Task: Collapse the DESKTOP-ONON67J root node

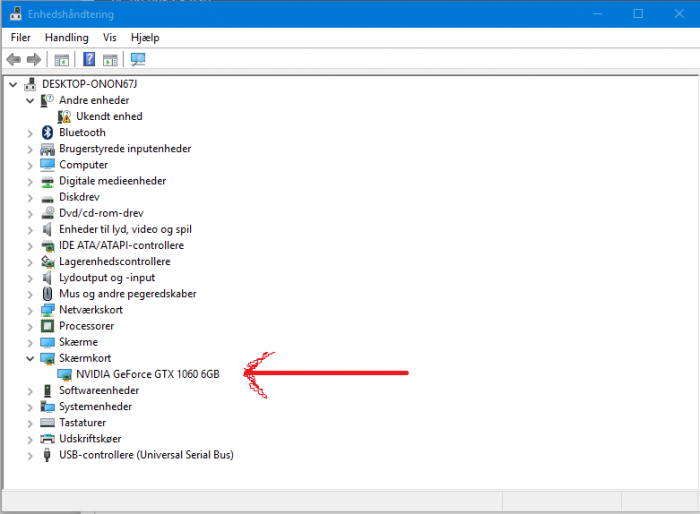Action: (13, 84)
